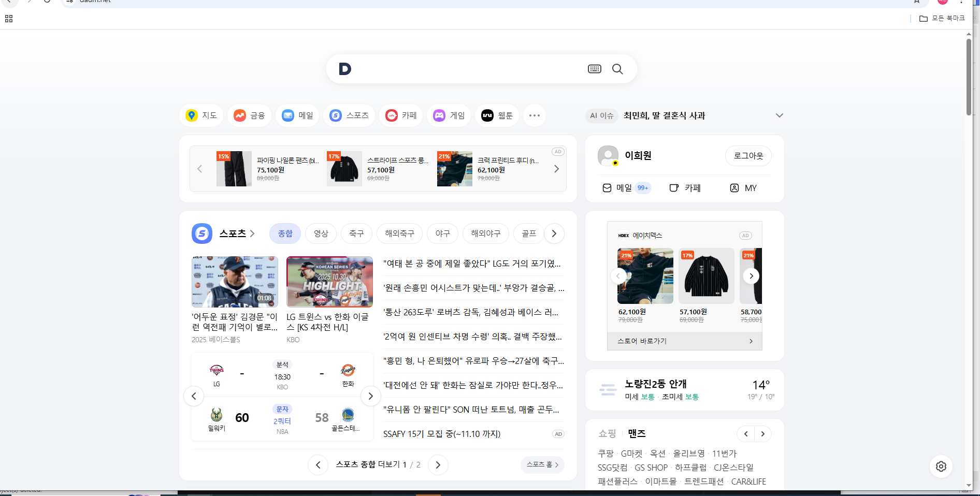Show next shopping ad items in top banner
The height and width of the screenshot is (496, 980).
tap(556, 169)
